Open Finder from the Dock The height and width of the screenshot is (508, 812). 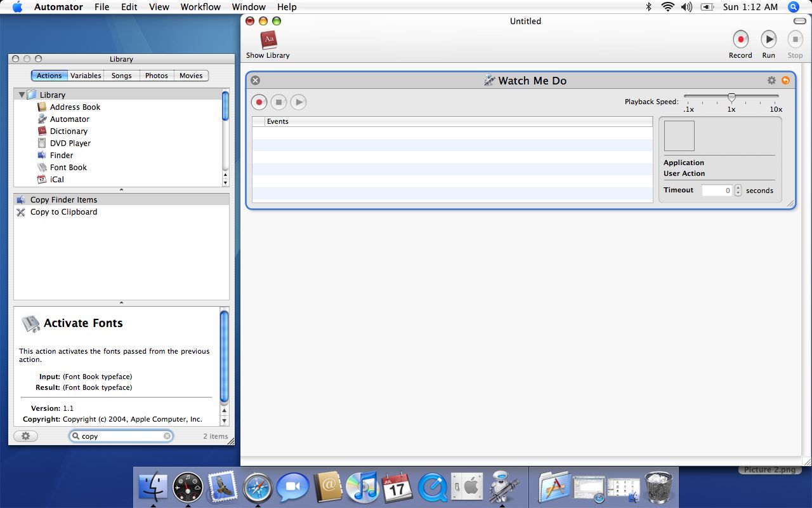[x=153, y=487]
